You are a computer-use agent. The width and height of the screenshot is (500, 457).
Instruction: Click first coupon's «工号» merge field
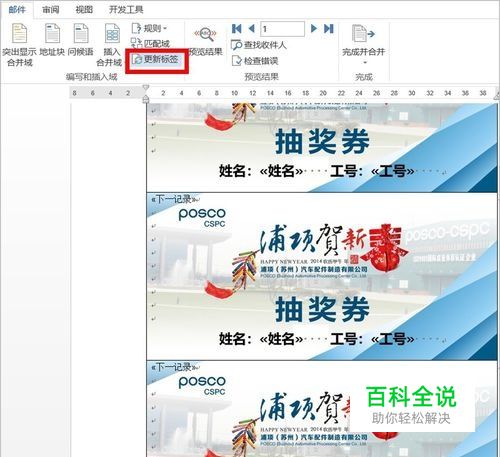pyautogui.click(x=393, y=171)
